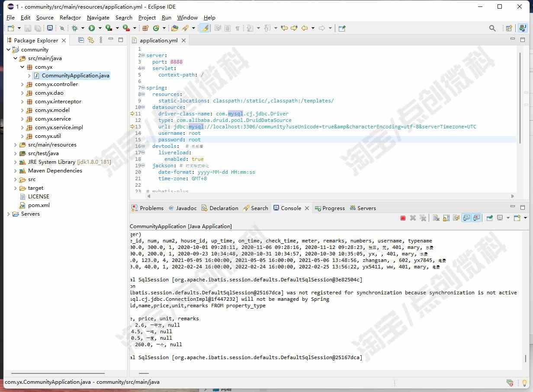The height and width of the screenshot is (392, 533).
Task: Switch to the Problems tab
Action: 148,208
